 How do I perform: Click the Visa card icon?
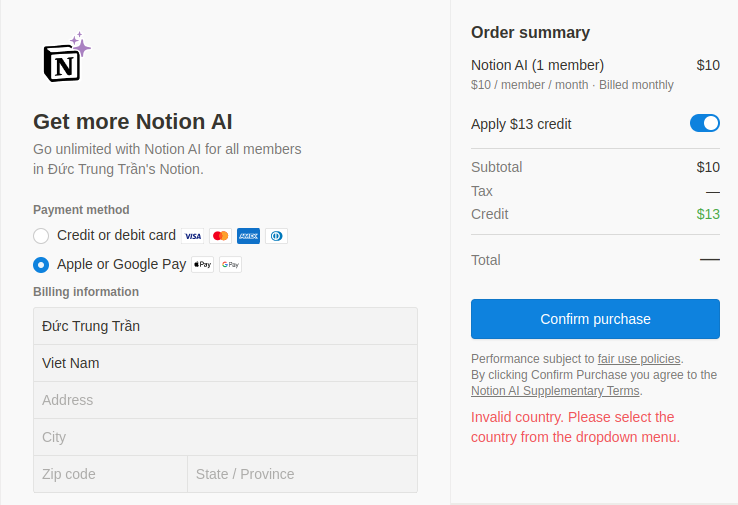click(x=193, y=236)
